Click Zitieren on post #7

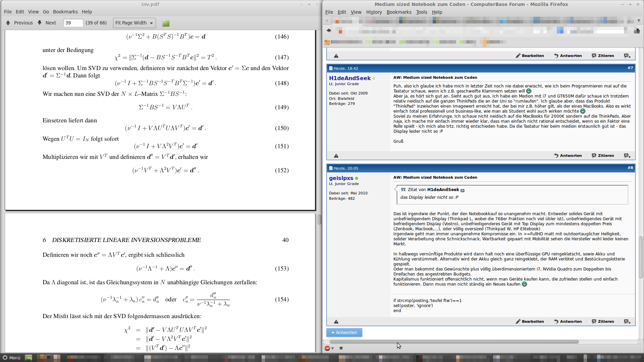click(x=603, y=156)
